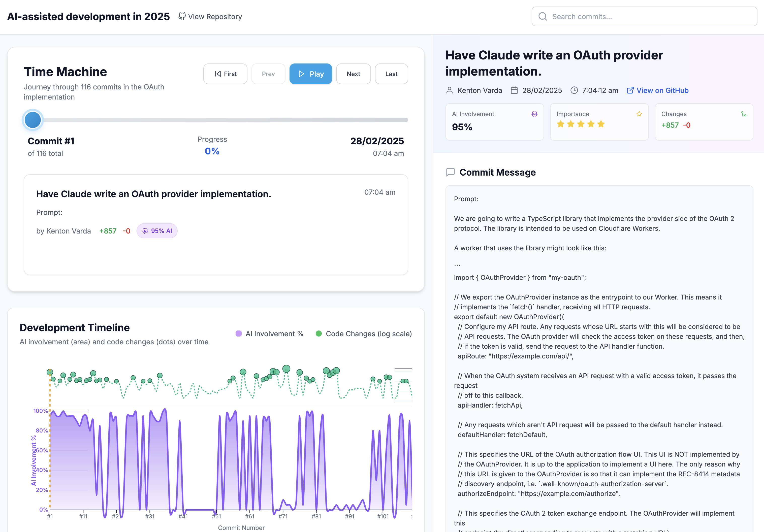Jump to the Last commit
Image resolution: width=764 pixels, height=532 pixels.
click(x=391, y=74)
